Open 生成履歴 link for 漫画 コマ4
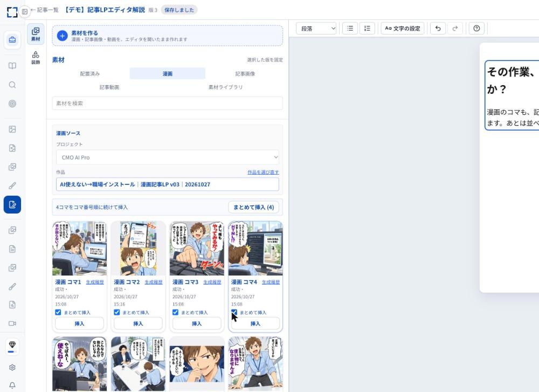 (271, 282)
